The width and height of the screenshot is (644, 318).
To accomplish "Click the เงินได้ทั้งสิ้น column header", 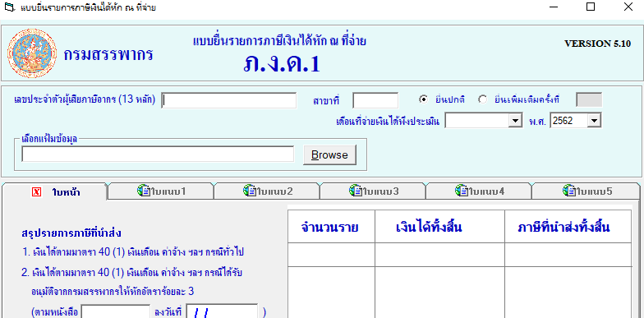I will [439, 227].
